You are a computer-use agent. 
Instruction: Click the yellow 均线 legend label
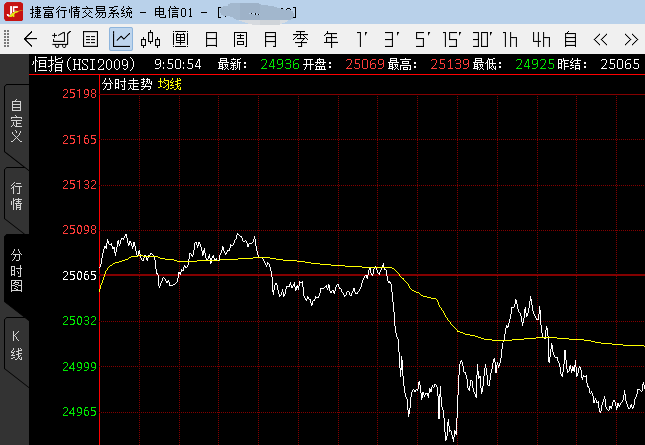click(x=170, y=84)
